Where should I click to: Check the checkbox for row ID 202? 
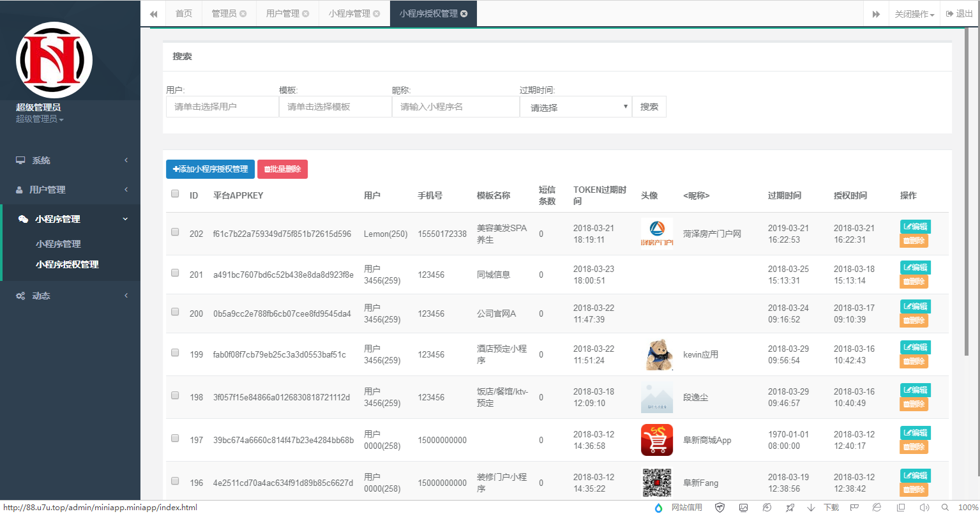tap(175, 232)
